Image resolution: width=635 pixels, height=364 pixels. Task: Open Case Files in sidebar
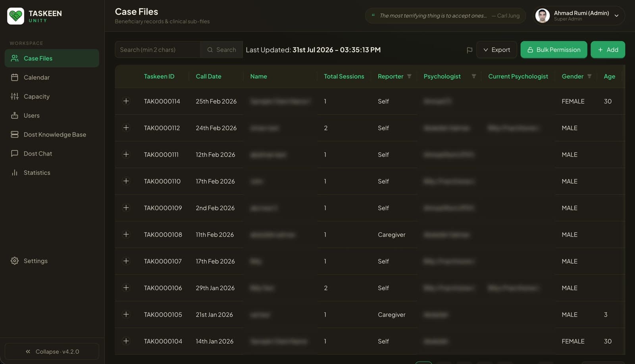coord(52,58)
